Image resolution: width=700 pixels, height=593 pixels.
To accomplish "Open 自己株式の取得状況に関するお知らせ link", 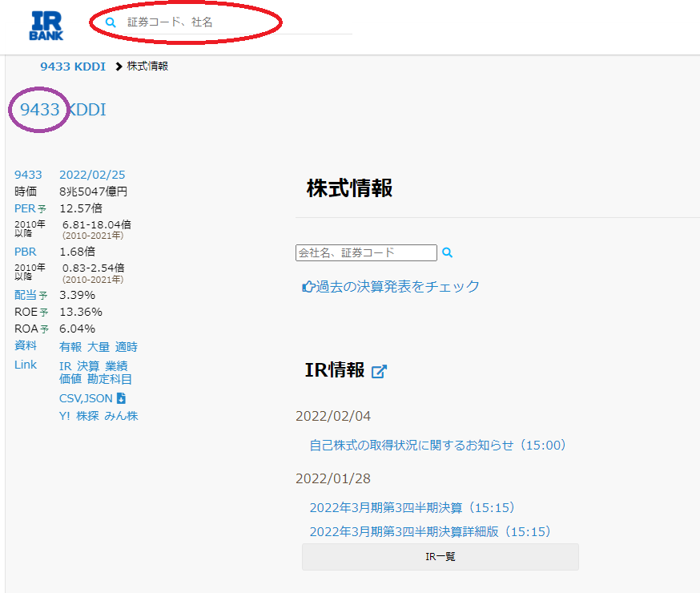I will 438,446.
